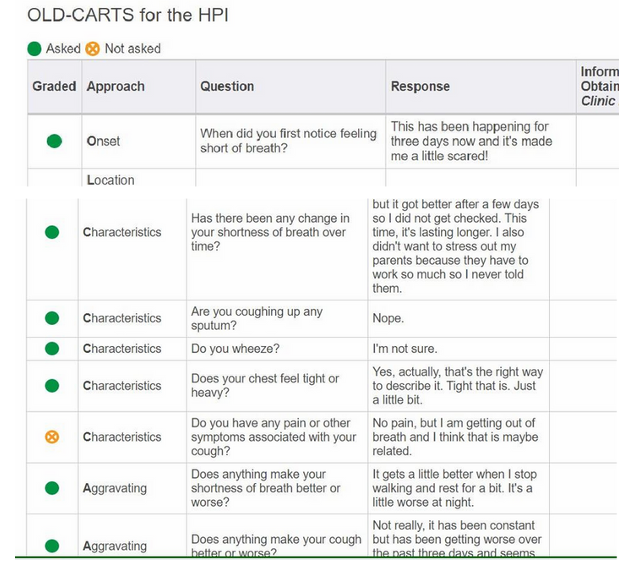This screenshot has width=632, height=569.
Task: Click green dot beside sputum question row
Action: 52,318
